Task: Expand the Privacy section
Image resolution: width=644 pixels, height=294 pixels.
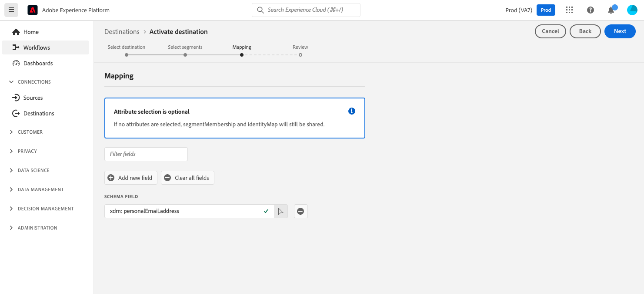Action: (x=11, y=151)
